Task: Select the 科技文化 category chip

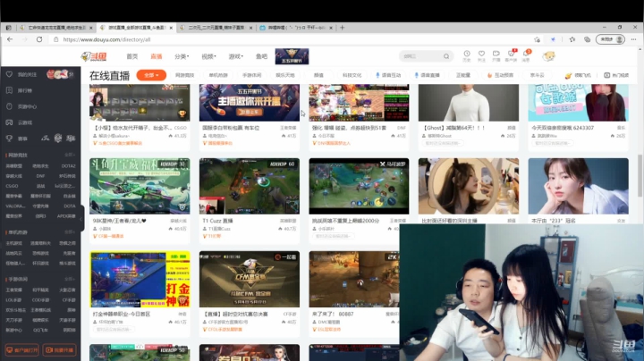Action: pos(352,75)
